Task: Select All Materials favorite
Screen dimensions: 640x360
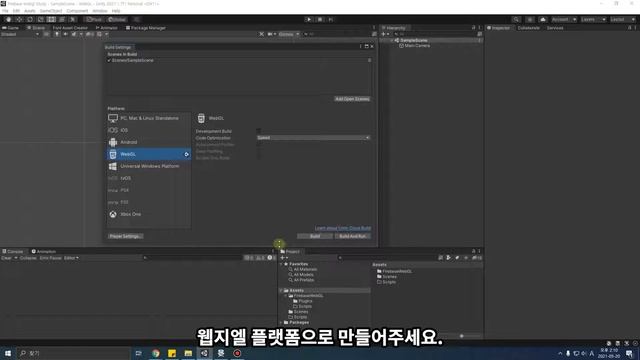Action: tap(305, 269)
